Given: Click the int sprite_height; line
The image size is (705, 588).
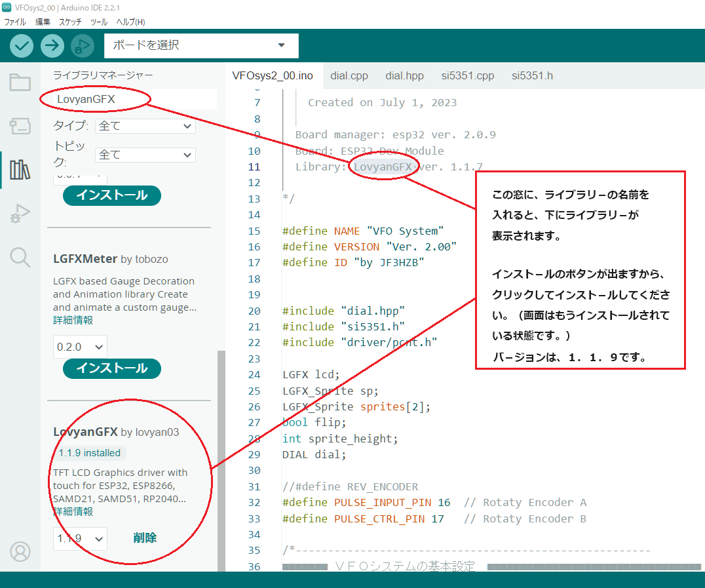Looking at the screenshot, I should 340,439.
